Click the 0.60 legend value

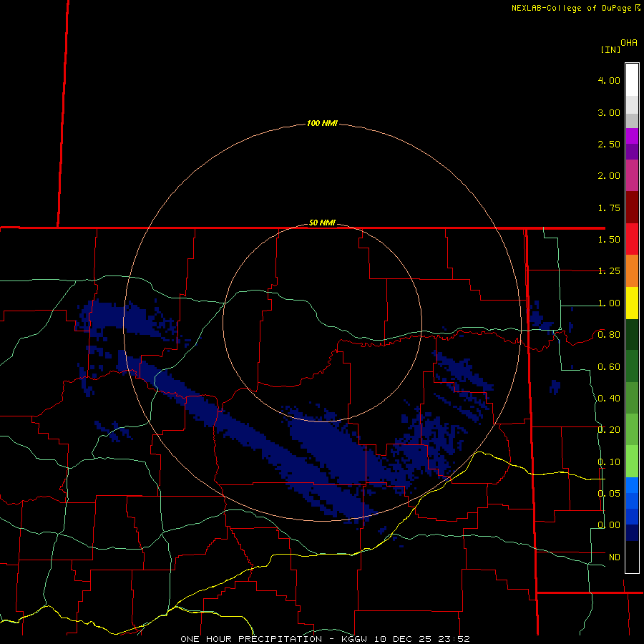point(609,367)
